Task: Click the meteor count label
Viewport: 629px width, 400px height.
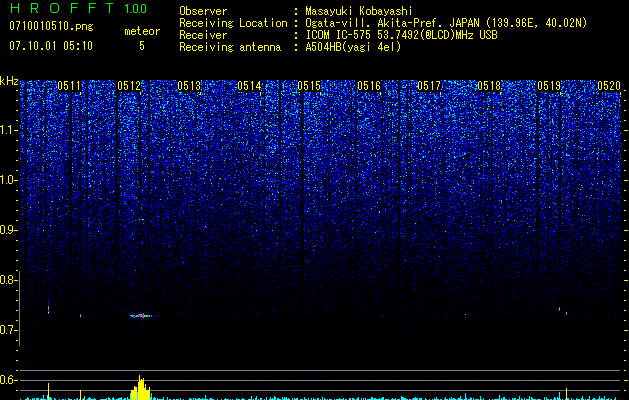Action: 142,31
